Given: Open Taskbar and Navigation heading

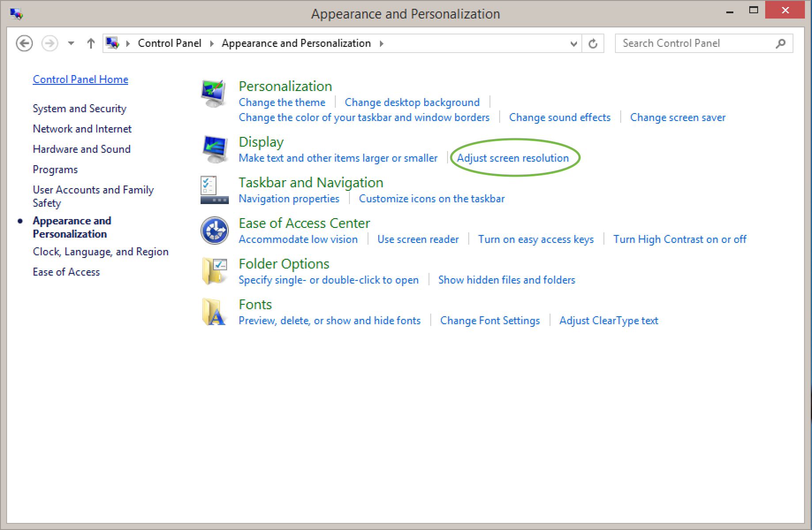Looking at the screenshot, I should click(x=311, y=183).
